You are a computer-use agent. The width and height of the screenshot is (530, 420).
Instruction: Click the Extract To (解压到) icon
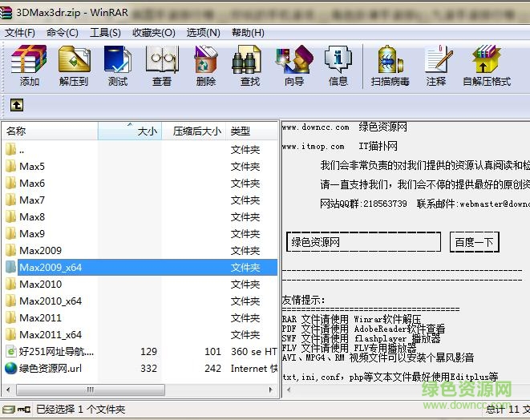[x=74, y=59]
